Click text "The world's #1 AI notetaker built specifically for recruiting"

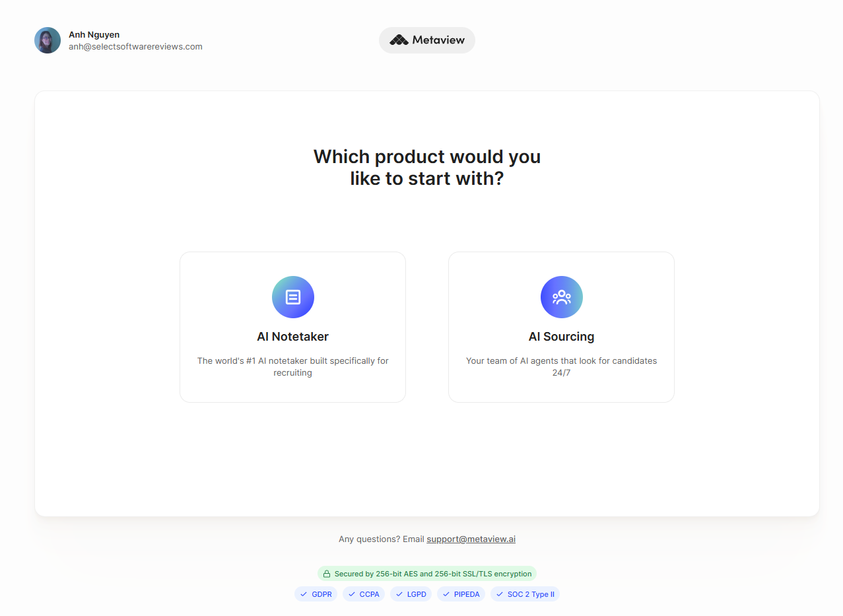(293, 366)
